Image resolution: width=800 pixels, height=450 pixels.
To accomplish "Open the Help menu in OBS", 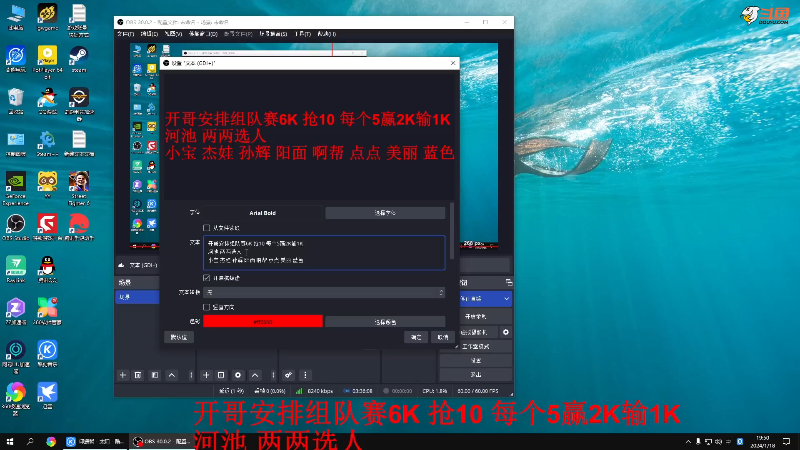I will [x=327, y=34].
